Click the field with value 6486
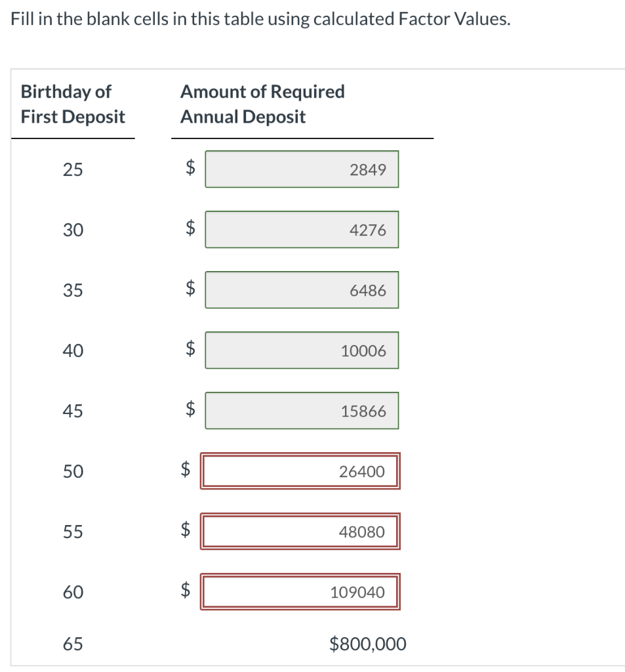 (302, 290)
